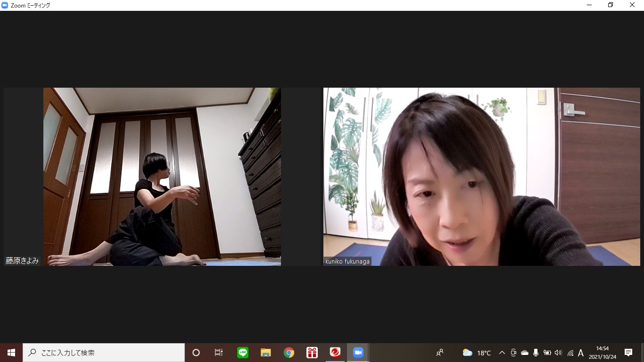Screen dimensions: 644x362
Task: Click the Meet Now tray icon
Action: [513, 353]
